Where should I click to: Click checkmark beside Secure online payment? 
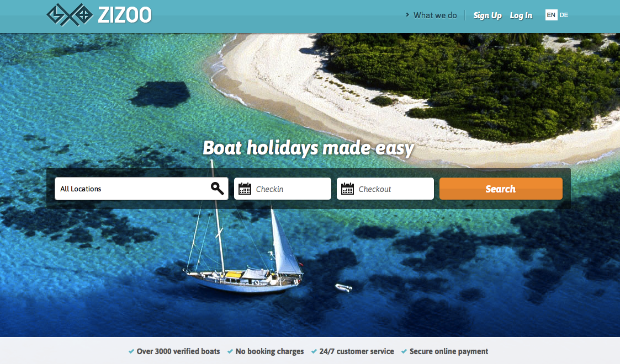click(x=404, y=351)
